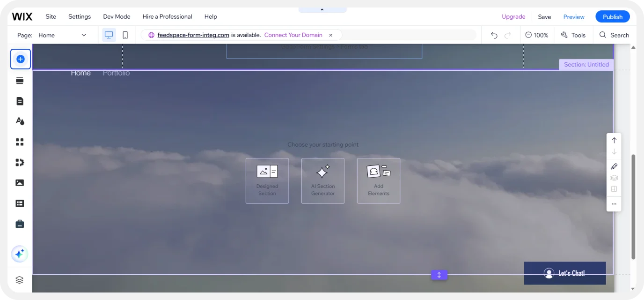Launch the AI assistant from the sidebar
Image resolution: width=644 pixels, height=300 pixels.
tap(20, 254)
